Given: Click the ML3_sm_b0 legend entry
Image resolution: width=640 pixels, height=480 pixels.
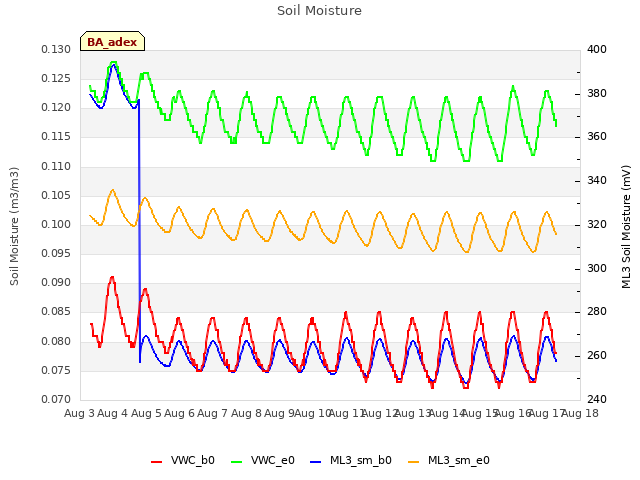Looking at the screenshot, I should 351,460.
